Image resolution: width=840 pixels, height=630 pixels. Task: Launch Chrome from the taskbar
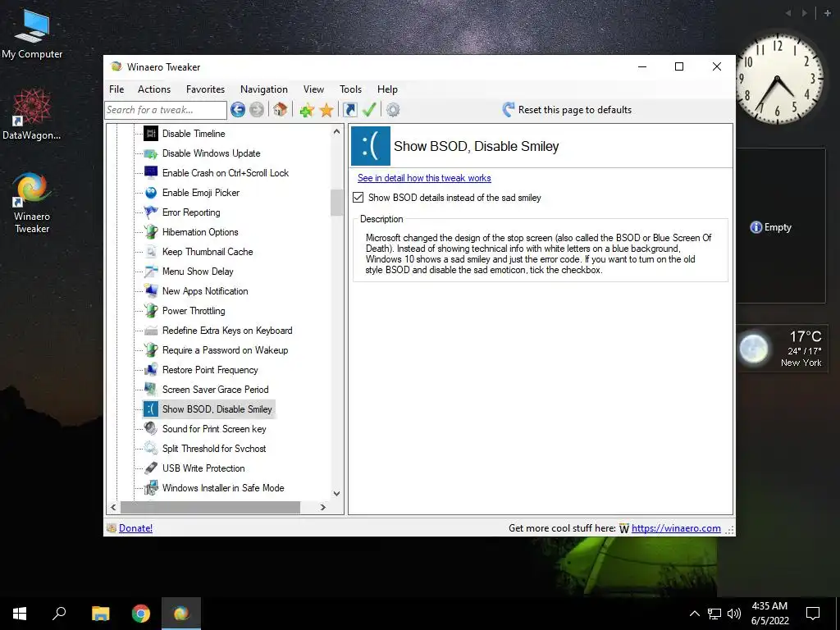point(141,614)
